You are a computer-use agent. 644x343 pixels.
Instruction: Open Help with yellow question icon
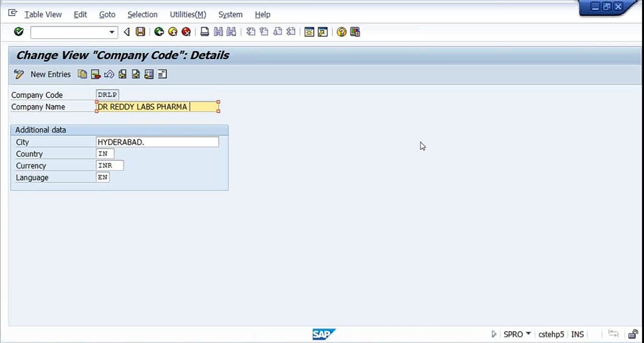pyautogui.click(x=341, y=32)
